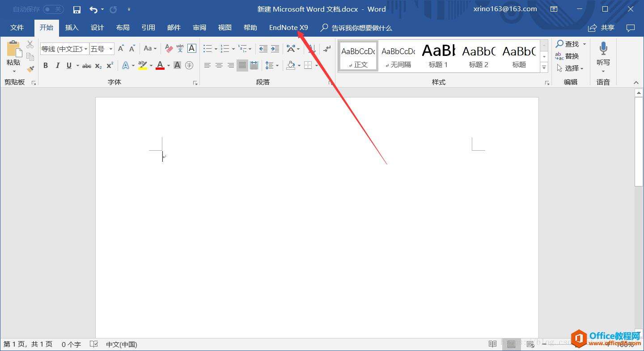This screenshot has width=644, height=351.
Task: Click the 告诉我你想要做什么 search box
Action: 356,28
